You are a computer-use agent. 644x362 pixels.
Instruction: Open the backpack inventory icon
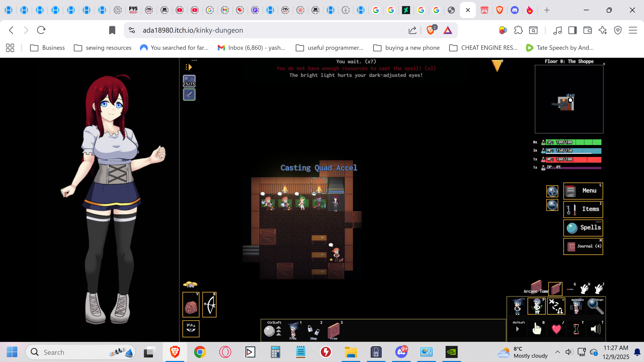click(x=191, y=305)
